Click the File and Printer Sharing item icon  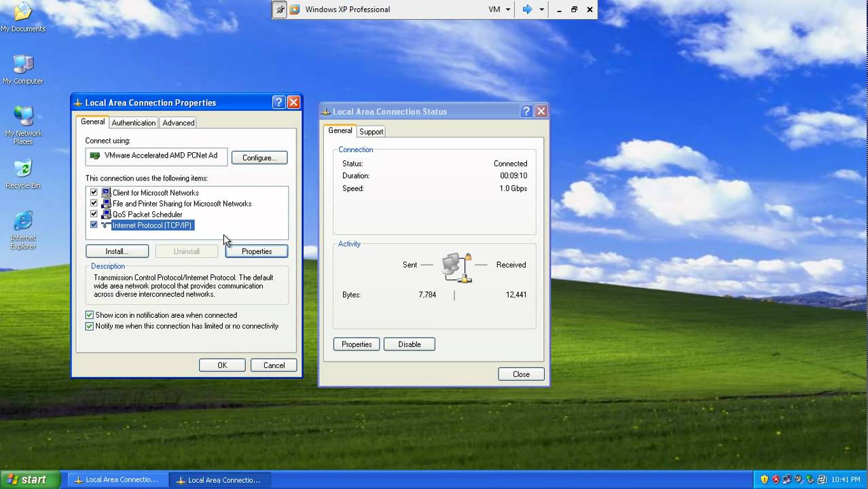click(106, 203)
